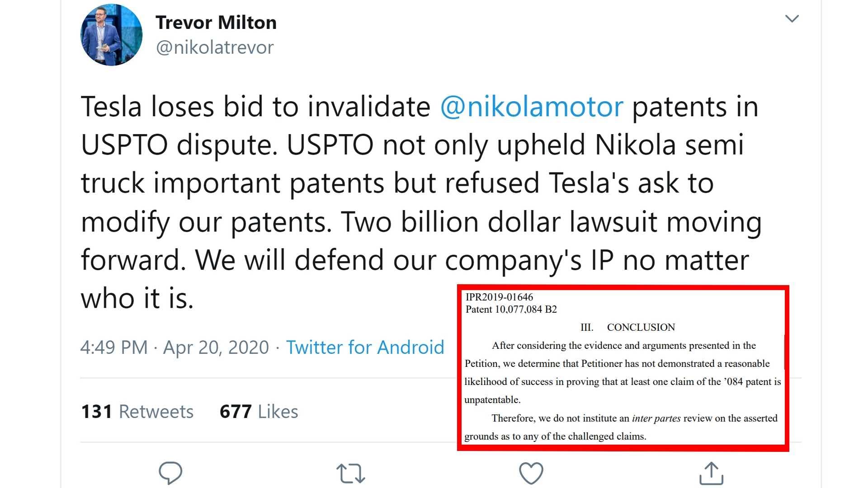Open Trevor Milton's profile picture
868x488 pixels.
click(x=111, y=35)
